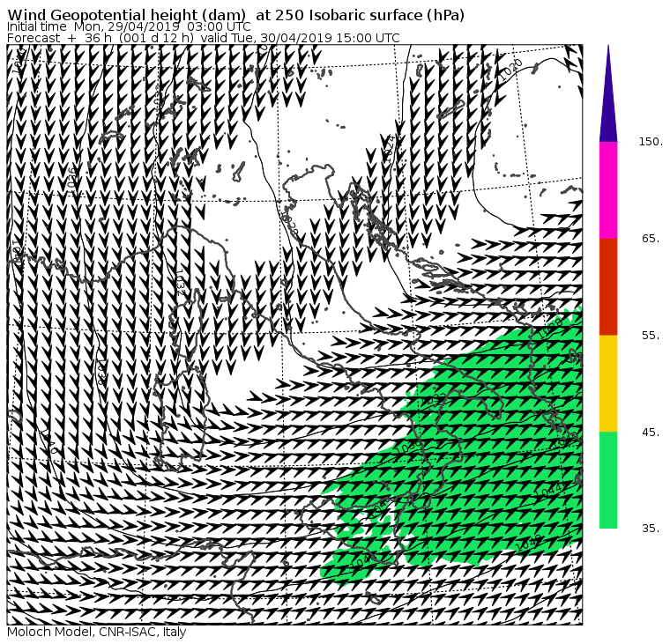Click the yellow 45–55 color band
This screenshot has height=644, width=670.
pos(608,383)
